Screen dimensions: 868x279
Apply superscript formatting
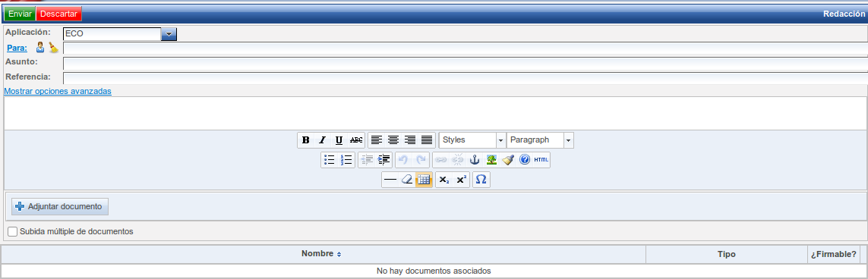tap(461, 180)
